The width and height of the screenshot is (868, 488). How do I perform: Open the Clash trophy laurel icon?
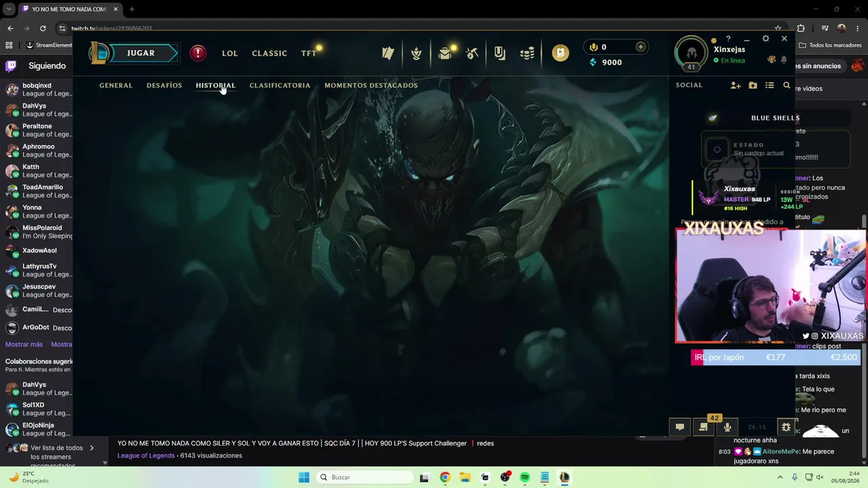pos(416,53)
